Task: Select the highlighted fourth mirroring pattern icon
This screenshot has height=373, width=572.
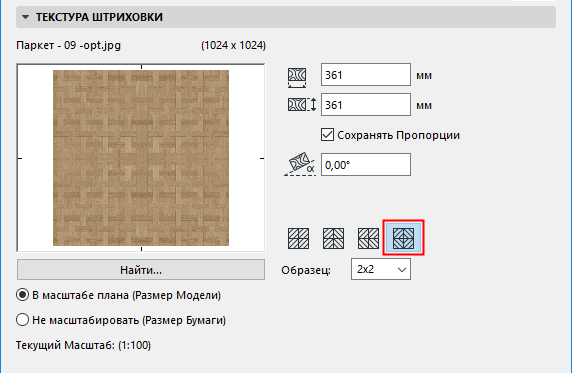Action: point(403,238)
